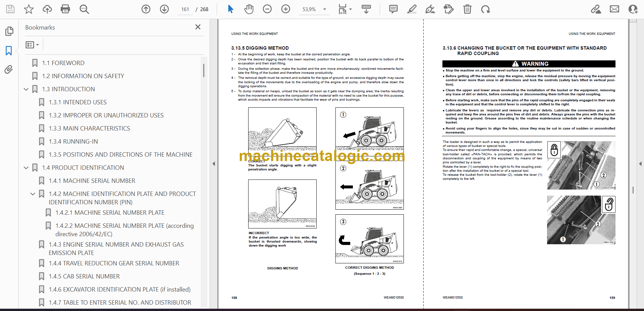This screenshot has height=311, width=644.
Task: Zoom out with minus button
Action: click(267, 9)
